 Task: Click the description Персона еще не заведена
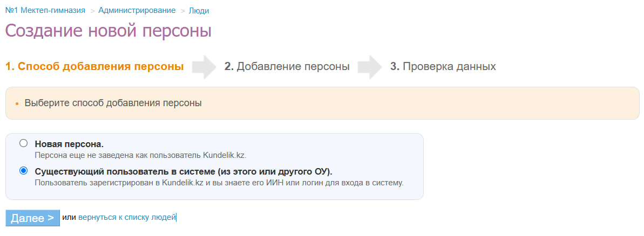140,155
